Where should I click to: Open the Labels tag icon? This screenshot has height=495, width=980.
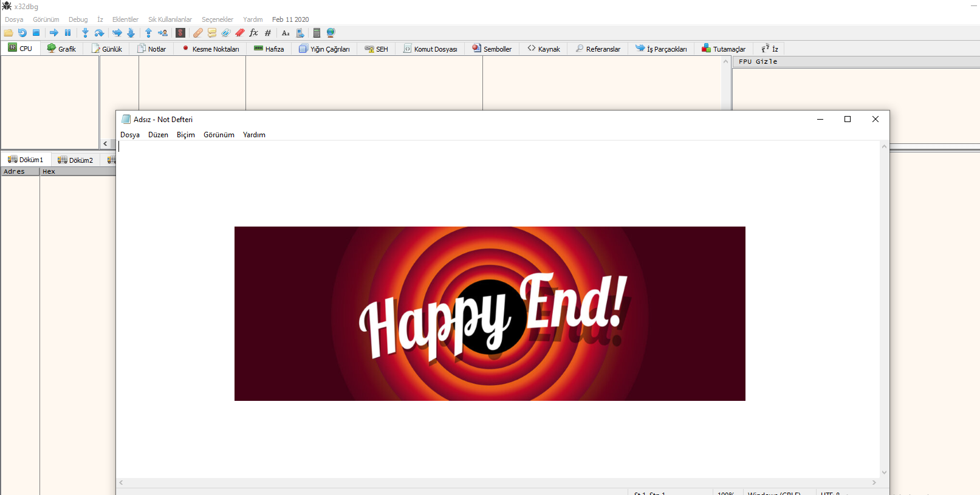[226, 33]
